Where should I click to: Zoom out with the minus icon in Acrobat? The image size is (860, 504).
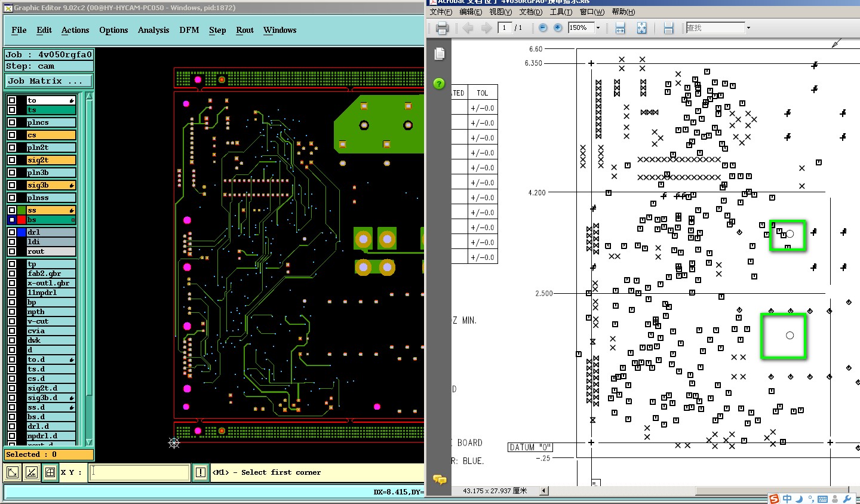pos(543,28)
